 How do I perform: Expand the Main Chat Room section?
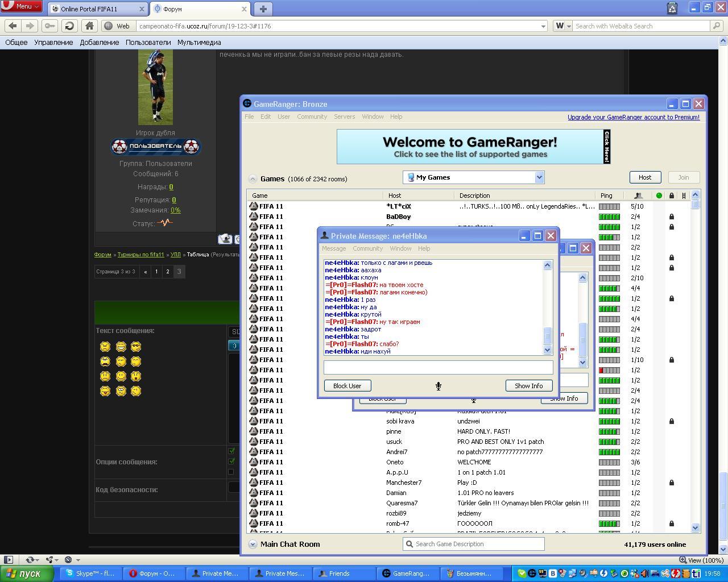[x=253, y=544]
